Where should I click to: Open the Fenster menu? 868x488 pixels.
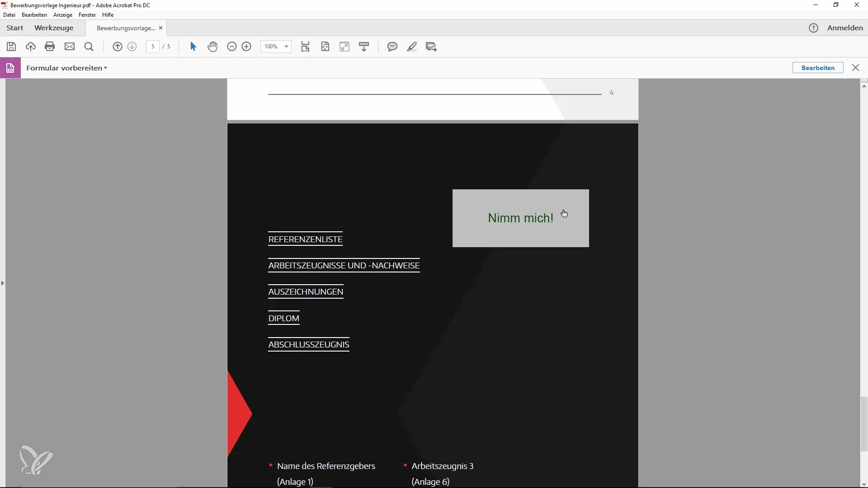tap(87, 15)
